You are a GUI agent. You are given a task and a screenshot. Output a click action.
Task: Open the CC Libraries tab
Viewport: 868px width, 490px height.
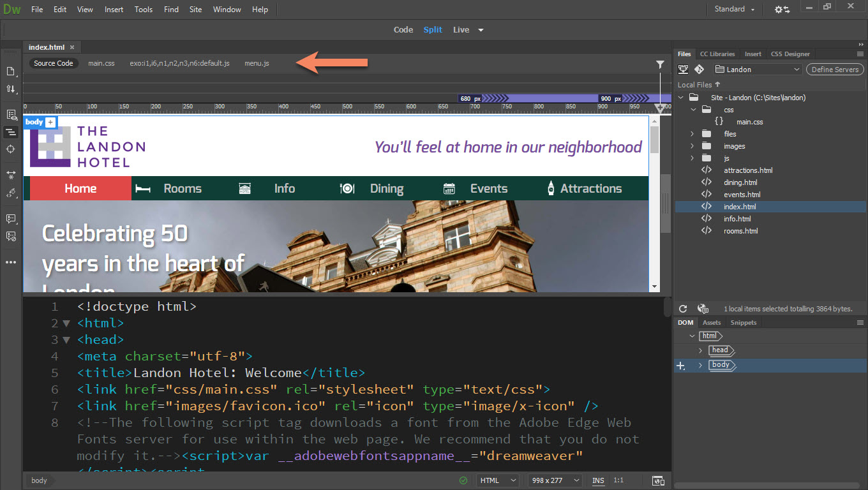click(717, 54)
